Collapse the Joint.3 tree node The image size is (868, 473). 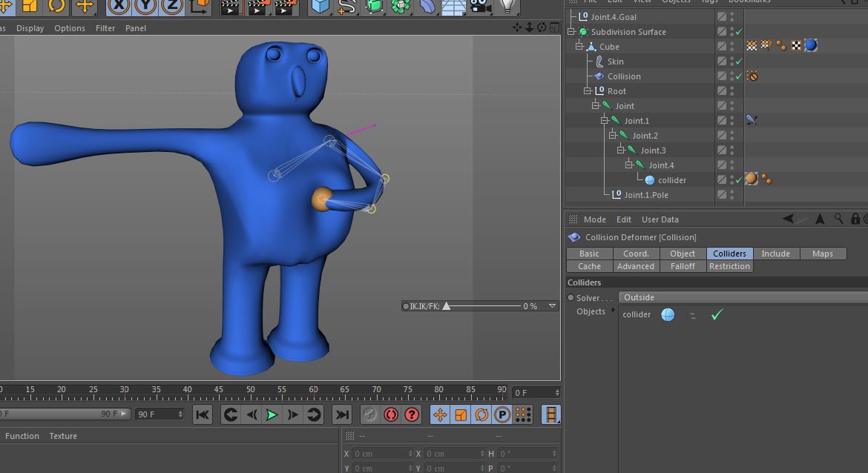click(x=620, y=150)
